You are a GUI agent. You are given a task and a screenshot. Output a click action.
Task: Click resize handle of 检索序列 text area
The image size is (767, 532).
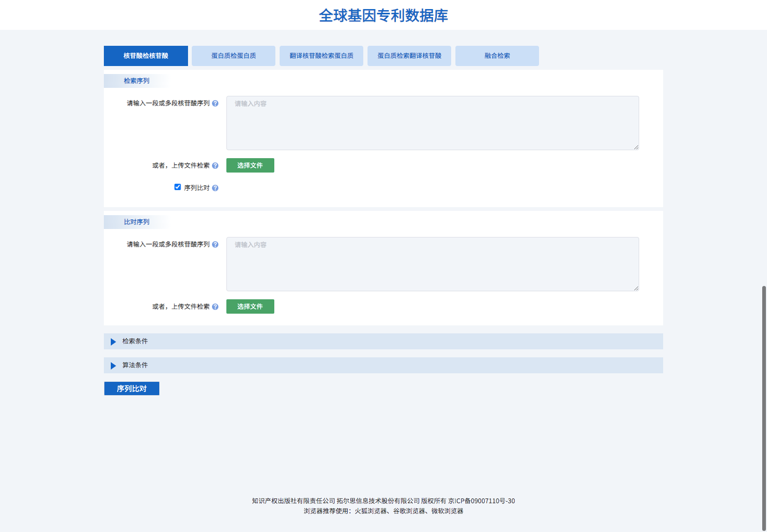coord(636,147)
